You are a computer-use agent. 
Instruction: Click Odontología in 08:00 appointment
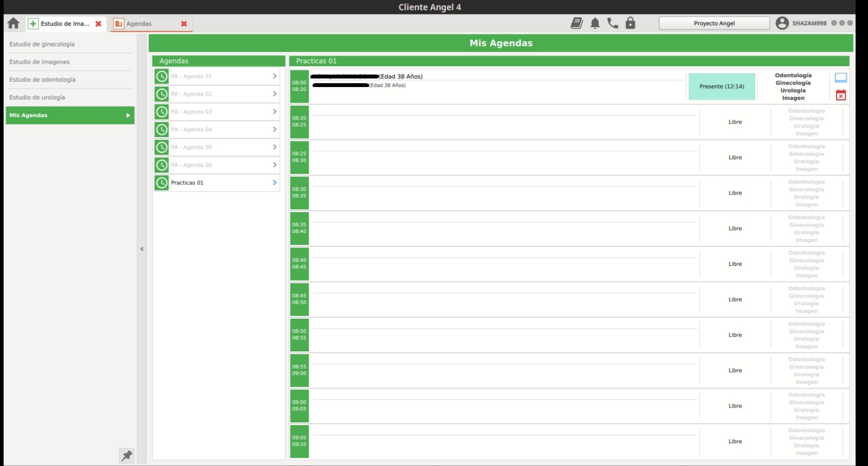[x=793, y=75]
